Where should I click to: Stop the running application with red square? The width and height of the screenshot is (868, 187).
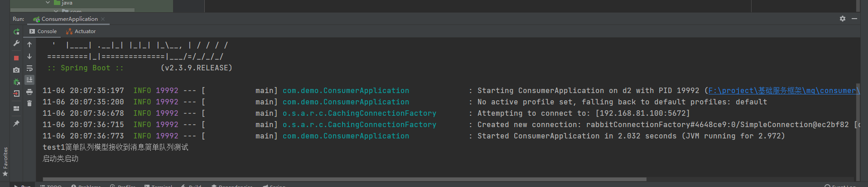click(16, 58)
